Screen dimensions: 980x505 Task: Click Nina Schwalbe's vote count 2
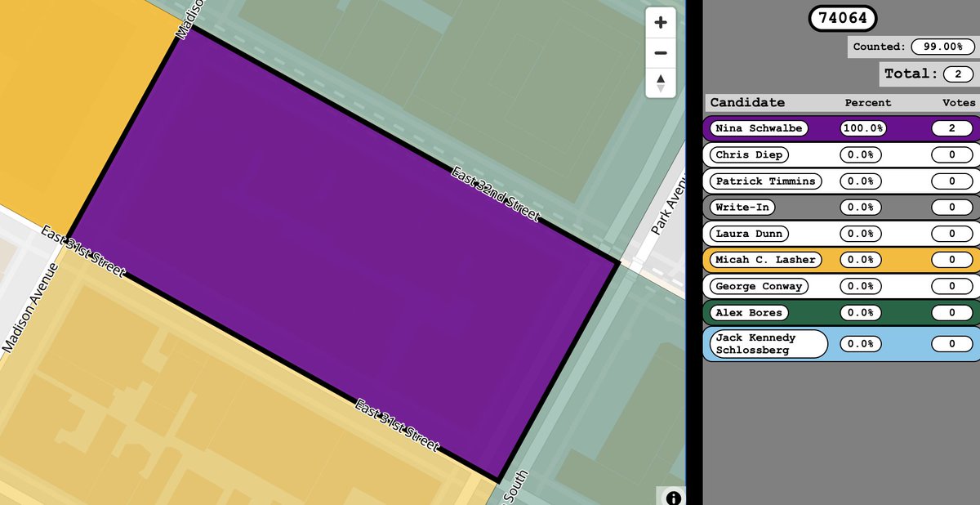pos(952,128)
